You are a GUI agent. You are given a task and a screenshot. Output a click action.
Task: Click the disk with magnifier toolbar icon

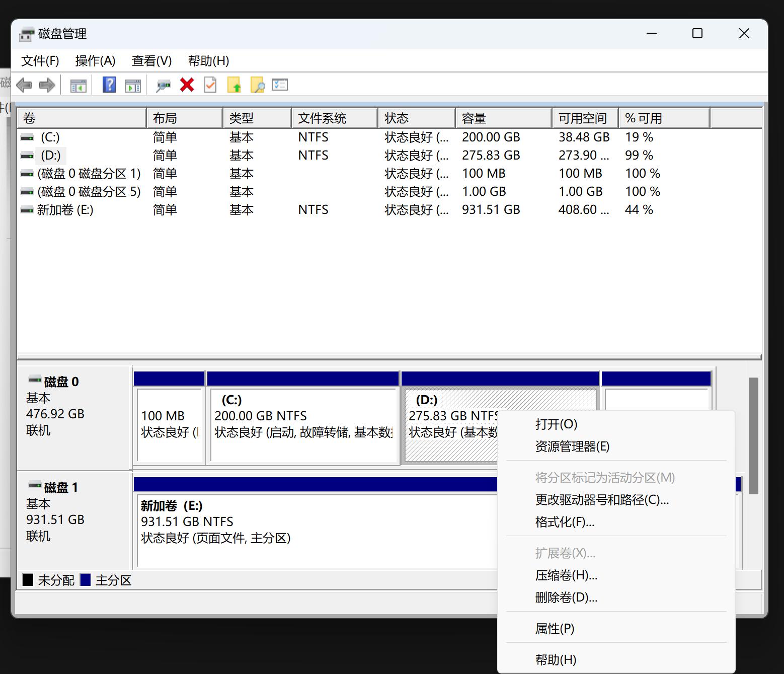click(x=163, y=86)
